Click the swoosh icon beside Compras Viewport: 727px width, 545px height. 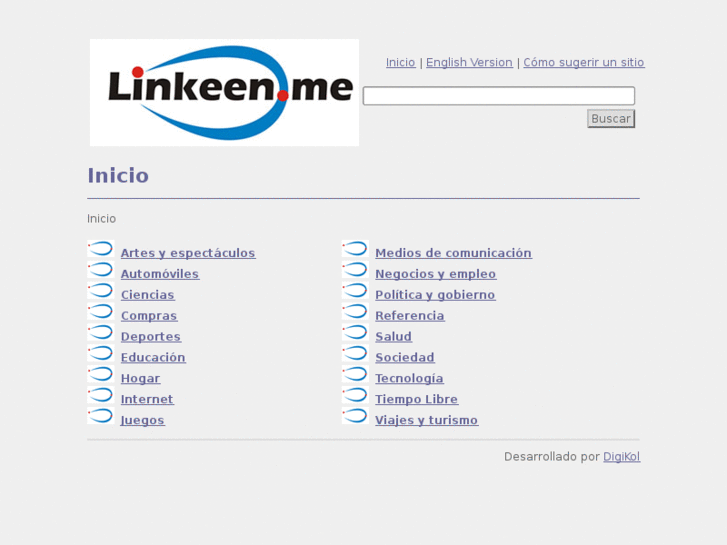coord(101,311)
